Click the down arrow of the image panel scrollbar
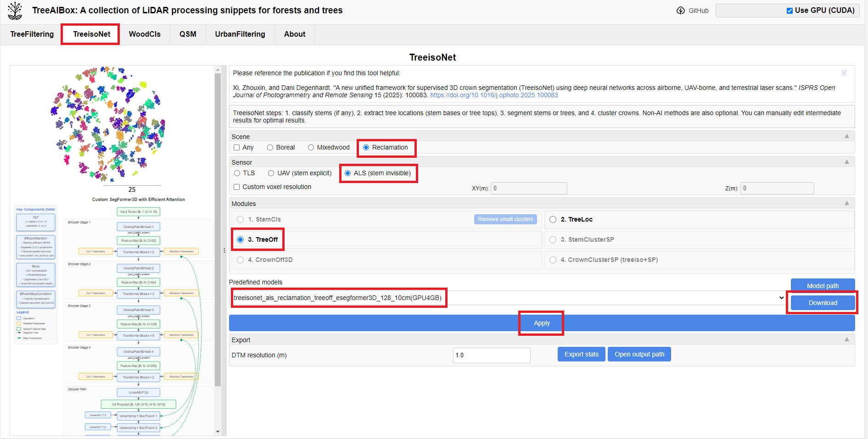Screen dimensions: 868x439 (x=218, y=432)
